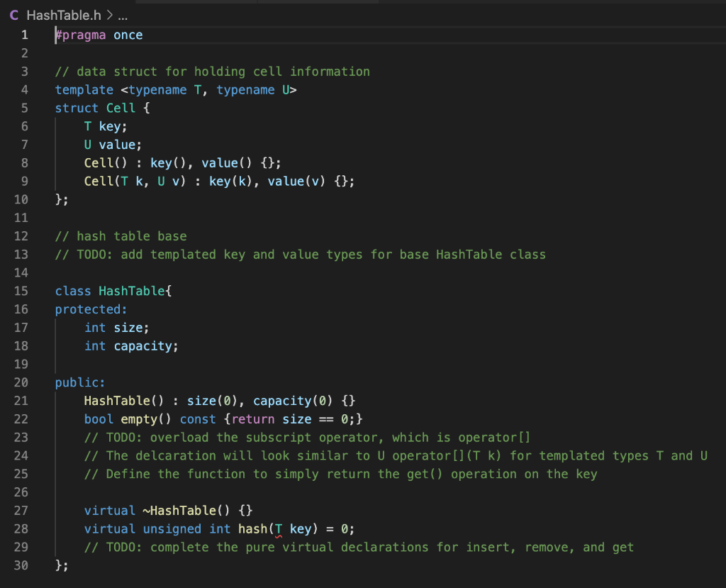Screen dimensions: 726x588
Task: Click line number 1 to select the line
Action: tap(24, 34)
